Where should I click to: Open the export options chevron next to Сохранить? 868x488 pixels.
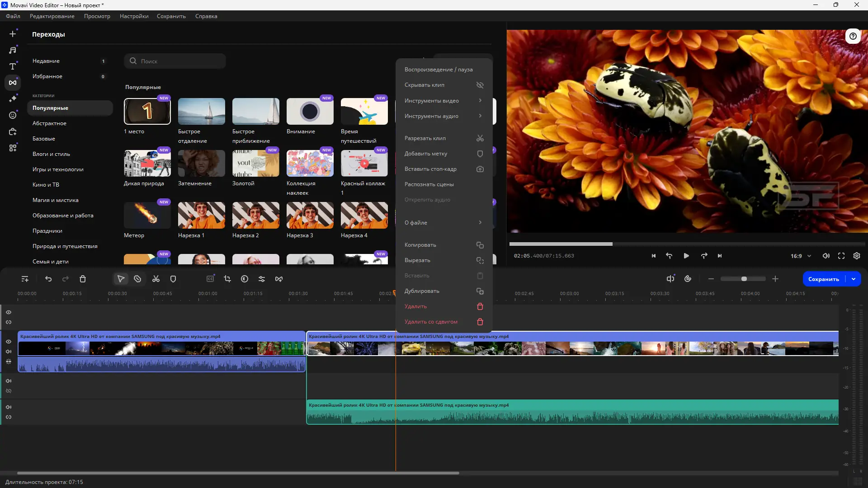coord(854,279)
